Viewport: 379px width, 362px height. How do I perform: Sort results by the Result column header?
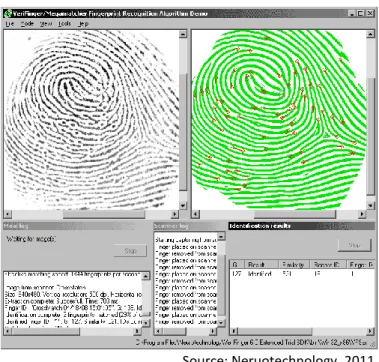(261, 265)
